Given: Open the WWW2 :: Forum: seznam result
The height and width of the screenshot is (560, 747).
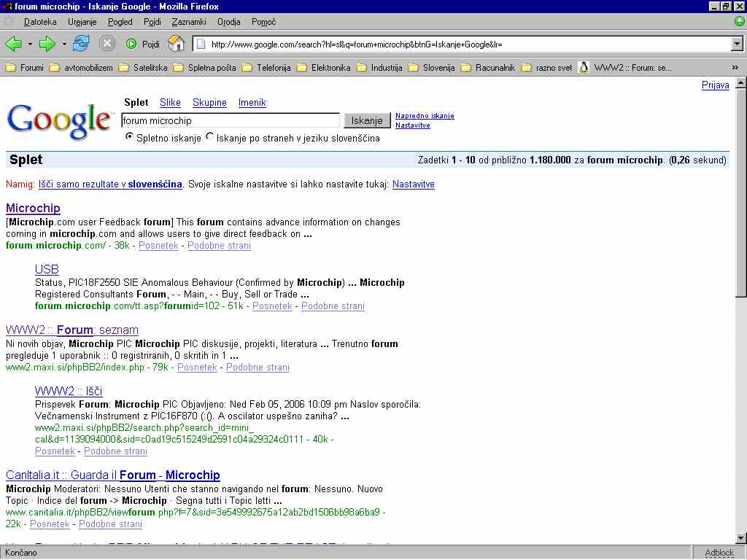Looking at the screenshot, I should click(x=72, y=330).
